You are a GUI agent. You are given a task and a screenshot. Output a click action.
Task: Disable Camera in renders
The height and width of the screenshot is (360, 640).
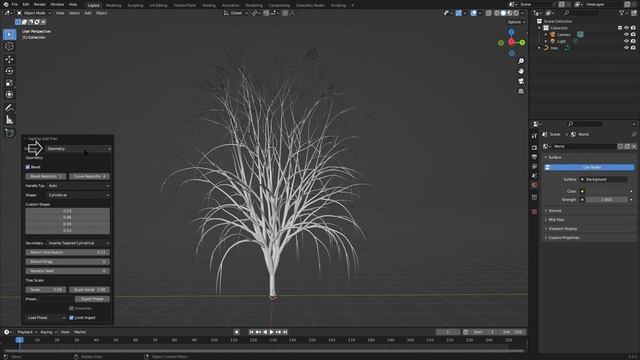(633, 35)
